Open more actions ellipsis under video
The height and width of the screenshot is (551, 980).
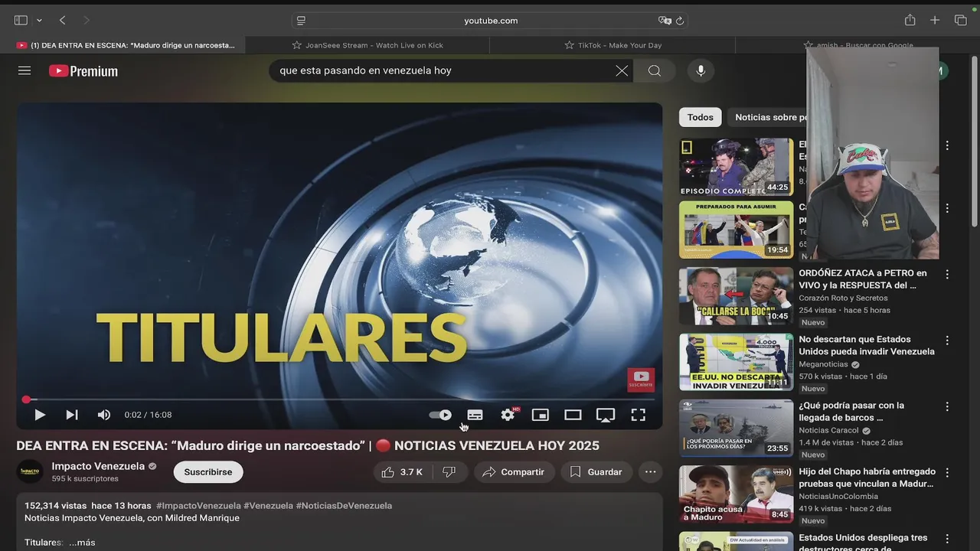(x=650, y=472)
